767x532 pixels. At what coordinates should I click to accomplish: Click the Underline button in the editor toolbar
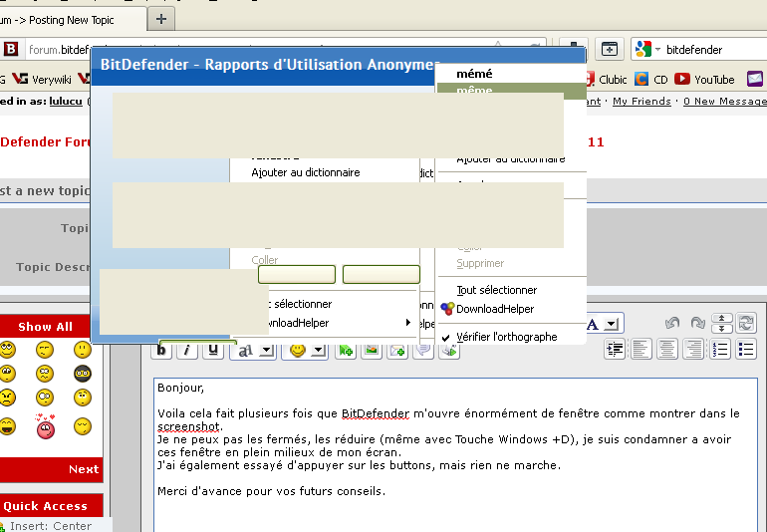pos(213,351)
